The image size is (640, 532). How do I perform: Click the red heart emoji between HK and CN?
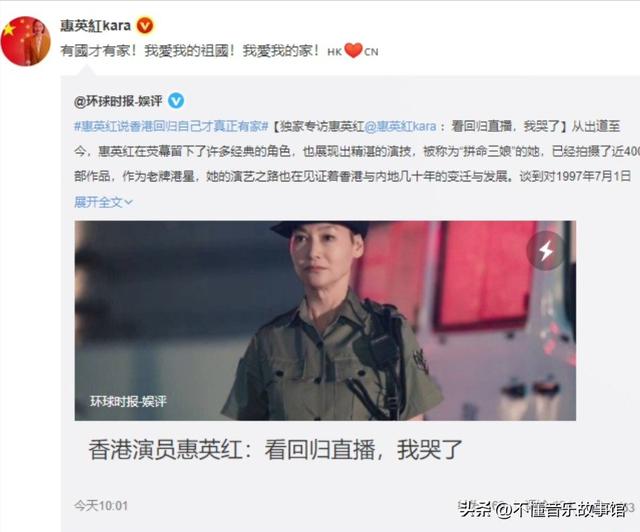pyautogui.click(x=353, y=51)
